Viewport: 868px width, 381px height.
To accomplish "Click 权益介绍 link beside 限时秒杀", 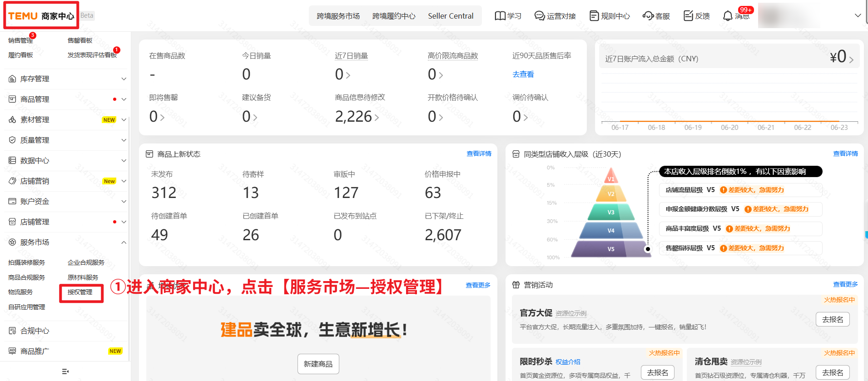I will [x=568, y=362].
